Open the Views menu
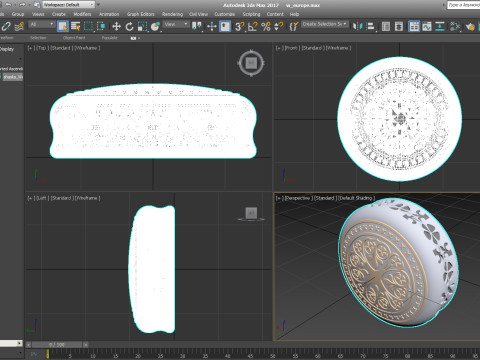Screen dimensions: 480x360 (x=38, y=14)
